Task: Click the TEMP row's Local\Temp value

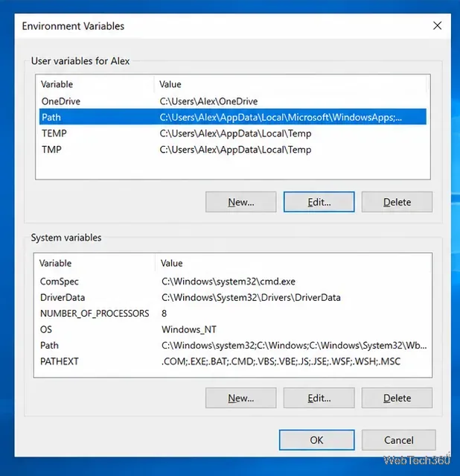Action: (x=235, y=133)
